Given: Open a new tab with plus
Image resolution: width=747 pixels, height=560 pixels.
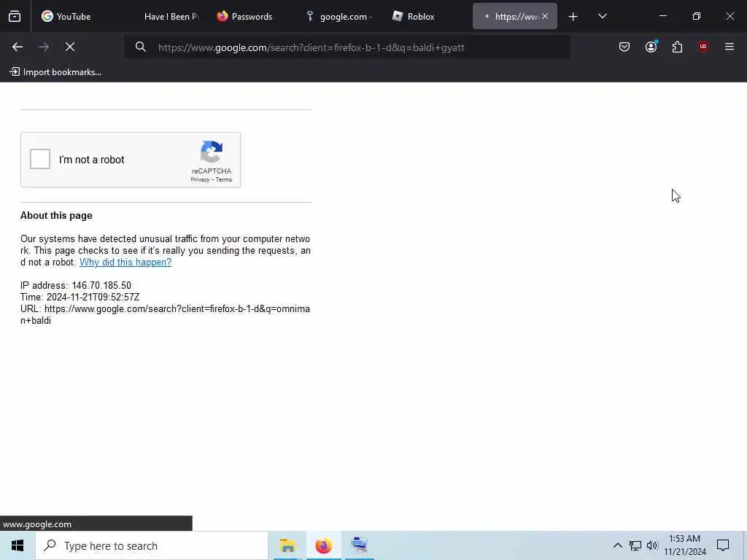Looking at the screenshot, I should click(573, 17).
